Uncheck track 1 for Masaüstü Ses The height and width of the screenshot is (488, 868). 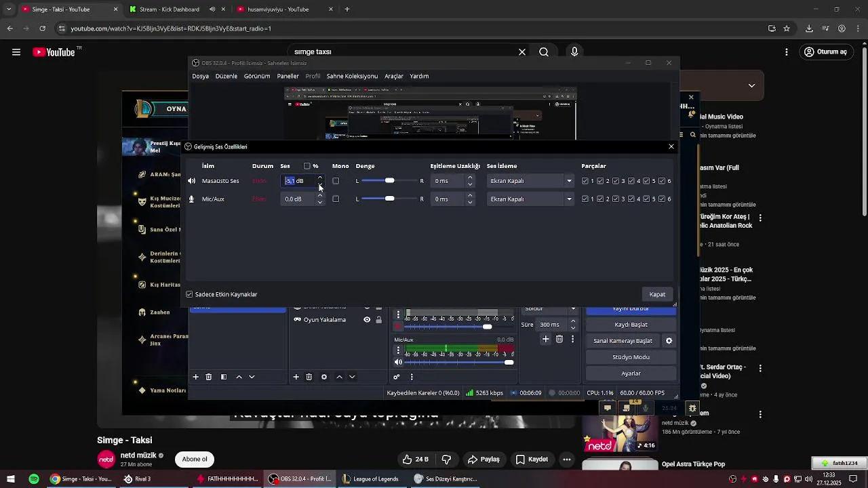pyautogui.click(x=585, y=181)
